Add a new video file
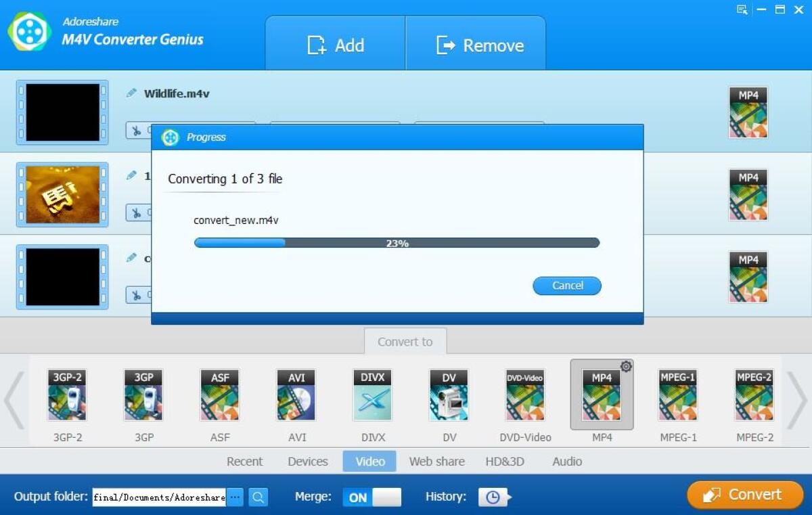 [335, 43]
